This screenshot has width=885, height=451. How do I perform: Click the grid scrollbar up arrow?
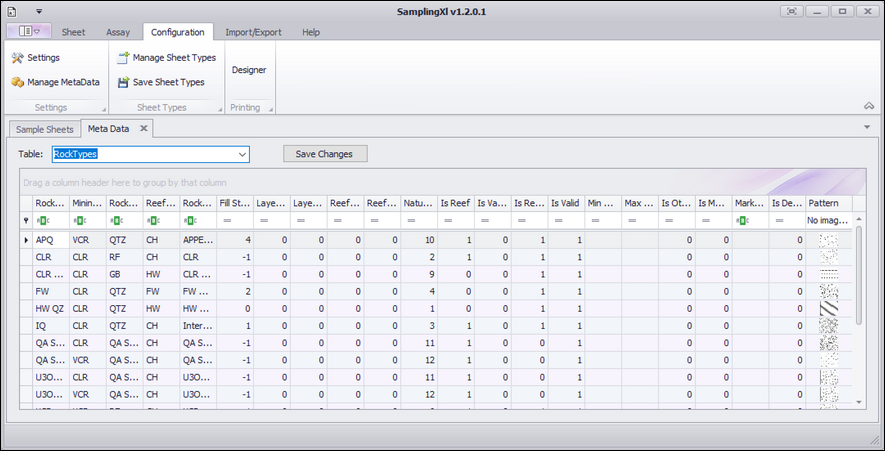point(859,218)
